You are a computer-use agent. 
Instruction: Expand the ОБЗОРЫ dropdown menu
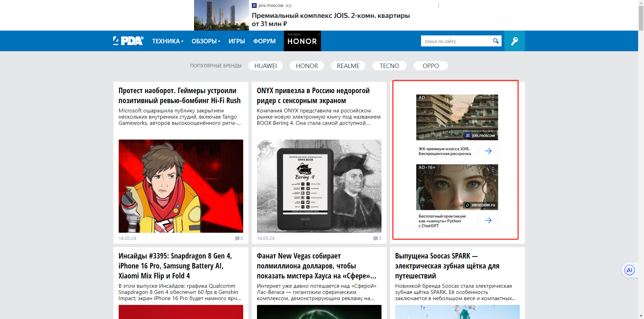click(206, 41)
